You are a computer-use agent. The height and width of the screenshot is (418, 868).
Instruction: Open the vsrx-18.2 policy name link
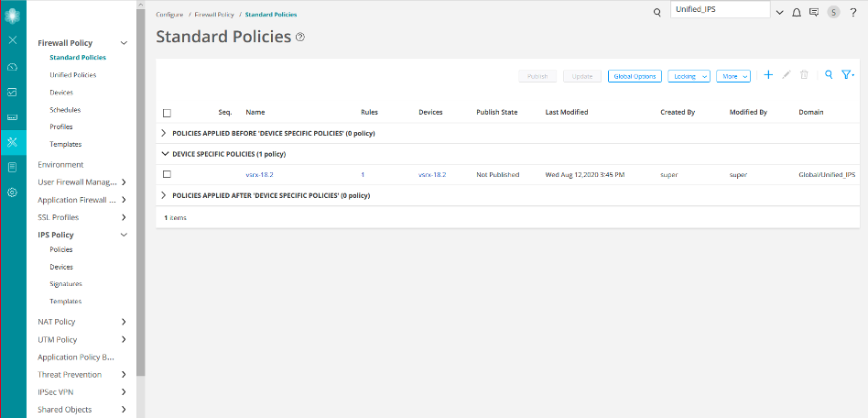(x=260, y=174)
